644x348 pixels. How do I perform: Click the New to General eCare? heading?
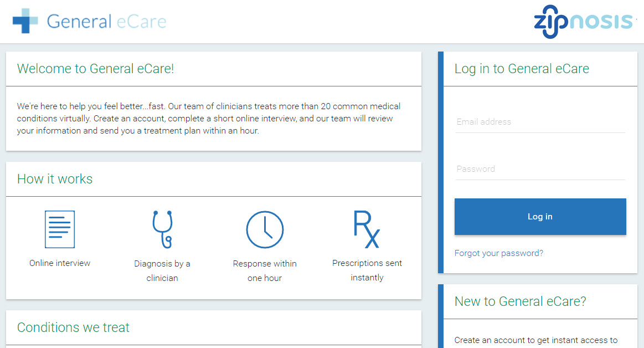(520, 301)
